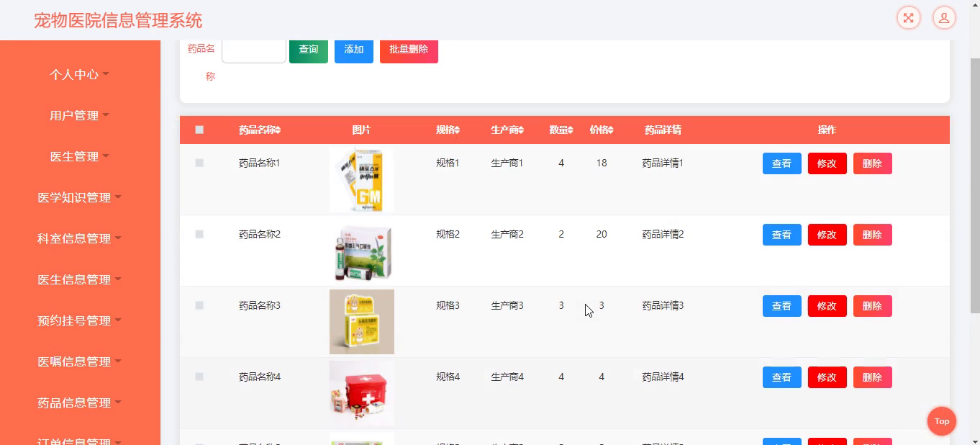Delete 药品名称3 with 删除
This screenshot has width=980, height=445.
click(x=873, y=306)
